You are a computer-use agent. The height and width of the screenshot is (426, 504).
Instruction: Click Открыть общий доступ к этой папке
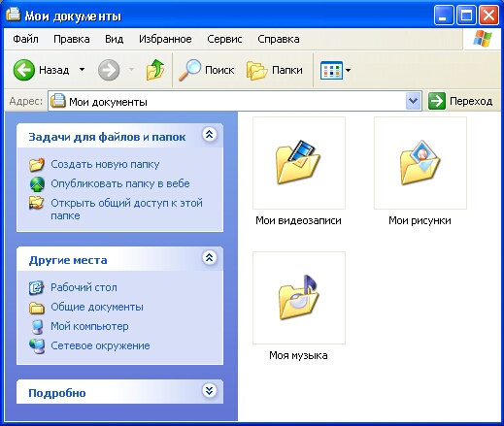tap(126, 210)
